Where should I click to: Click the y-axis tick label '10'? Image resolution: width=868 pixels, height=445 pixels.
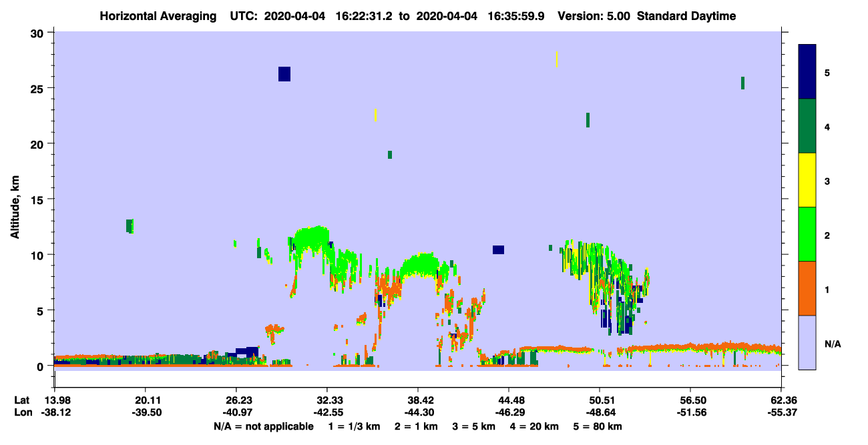38,255
